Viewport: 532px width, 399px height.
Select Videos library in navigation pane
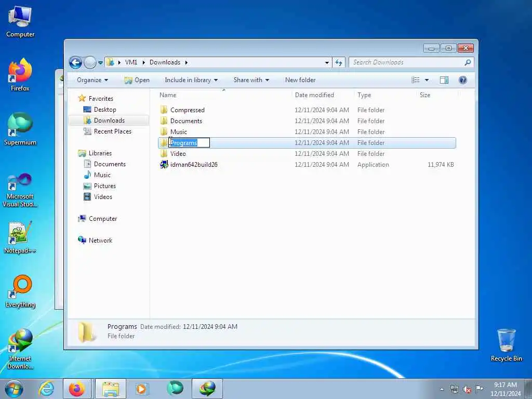(x=103, y=197)
